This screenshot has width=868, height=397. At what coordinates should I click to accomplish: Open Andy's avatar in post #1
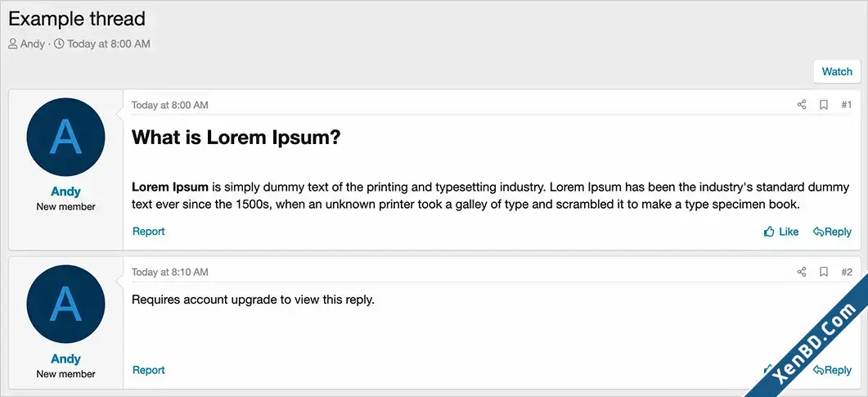[x=66, y=138]
